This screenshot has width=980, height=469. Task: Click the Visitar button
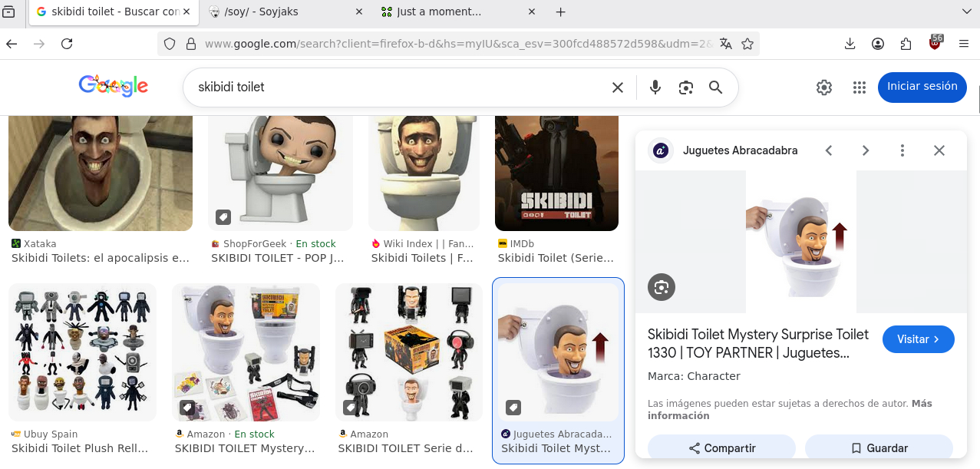918,339
